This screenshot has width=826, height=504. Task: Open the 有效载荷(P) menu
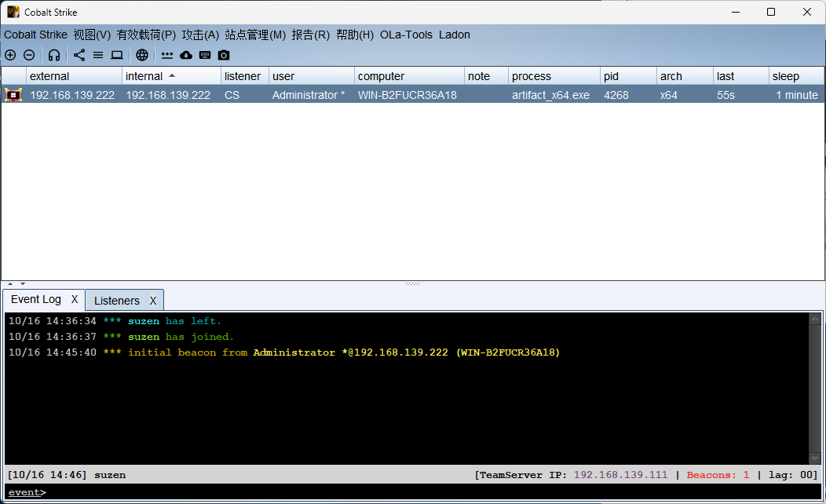(147, 35)
